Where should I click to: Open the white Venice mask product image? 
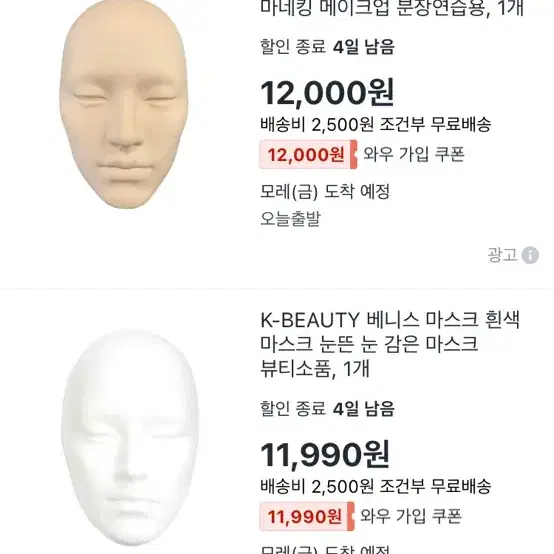click(129, 438)
